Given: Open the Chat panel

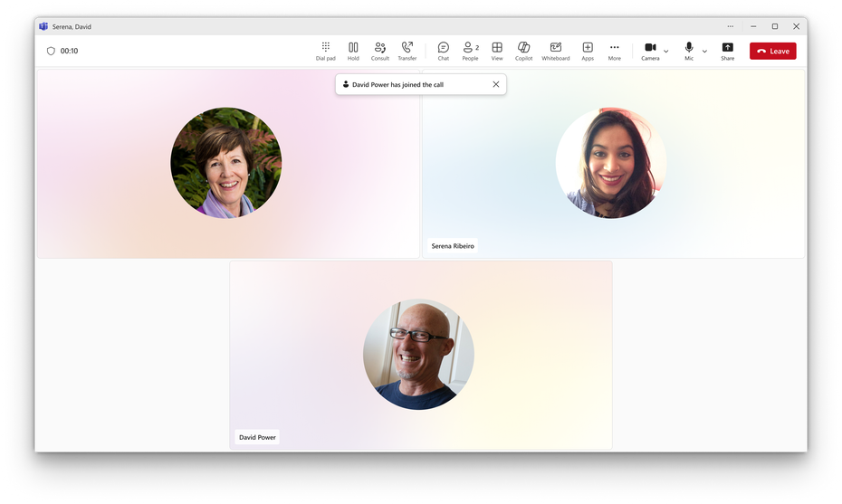Looking at the screenshot, I should (443, 51).
